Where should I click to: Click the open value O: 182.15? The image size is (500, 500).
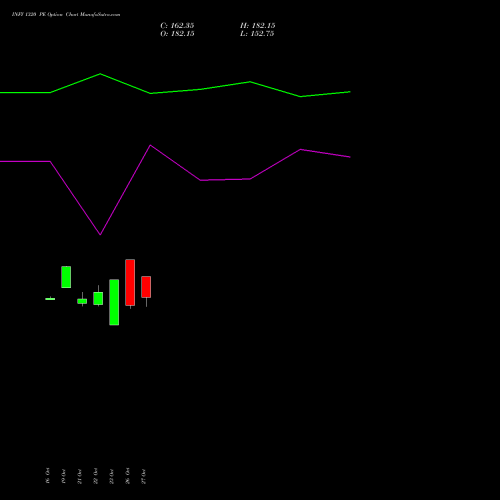(x=177, y=34)
